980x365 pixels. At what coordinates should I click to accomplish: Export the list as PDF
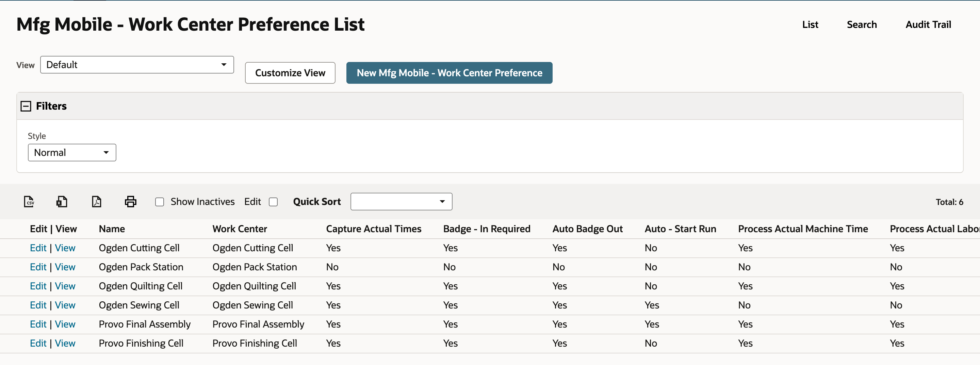(x=97, y=201)
